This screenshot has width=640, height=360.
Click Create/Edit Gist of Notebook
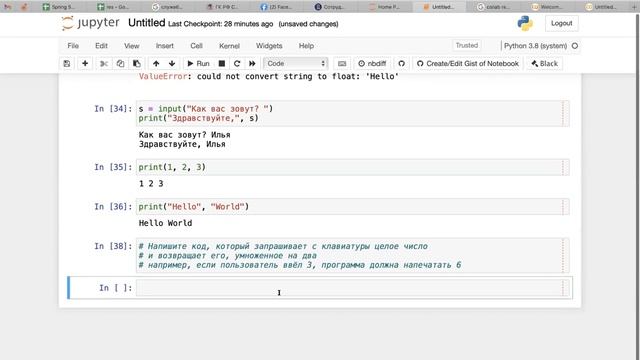pyautogui.click(x=468, y=64)
